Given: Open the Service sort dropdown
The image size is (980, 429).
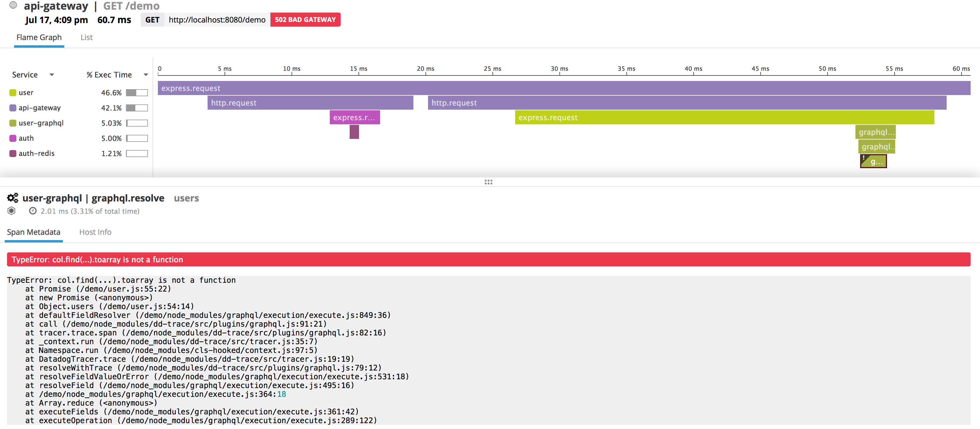Looking at the screenshot, I should 52,75.
